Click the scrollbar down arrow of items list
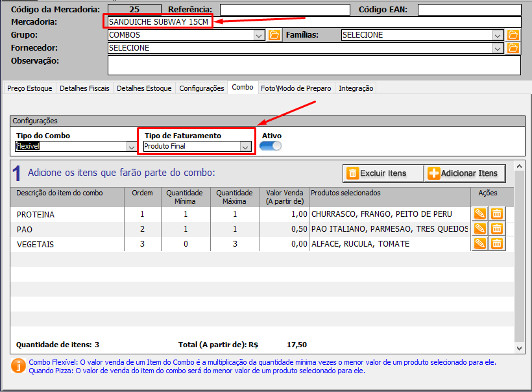Image resolution: width=532 pixels, height=392 pixels. click(x=519, y=349)
